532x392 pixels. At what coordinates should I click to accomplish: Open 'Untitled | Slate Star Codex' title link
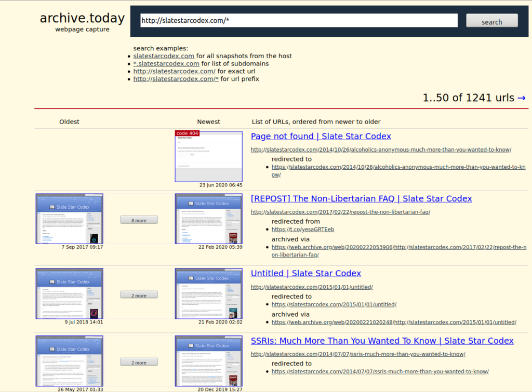tap(306, 273)
